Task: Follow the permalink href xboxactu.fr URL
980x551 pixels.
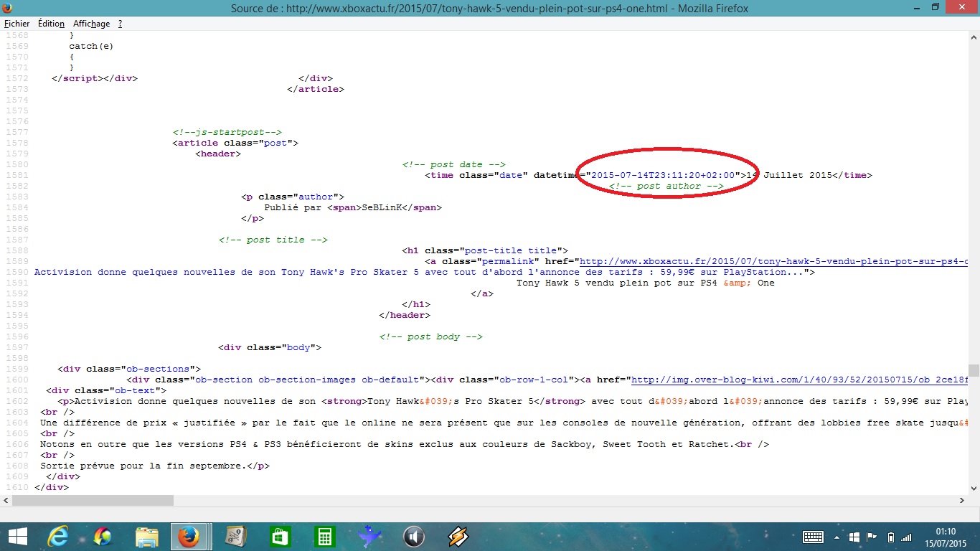Action: tap(774, 261)
